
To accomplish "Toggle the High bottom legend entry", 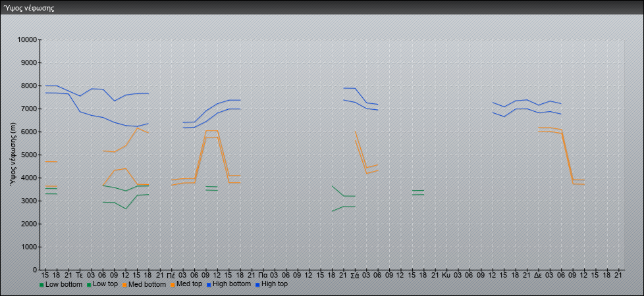I will (228, 284).
